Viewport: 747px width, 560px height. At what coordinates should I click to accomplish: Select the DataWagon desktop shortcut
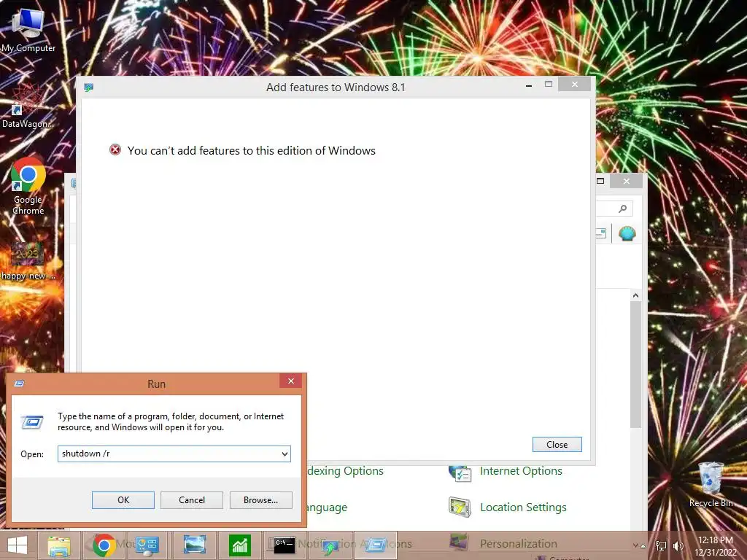click(27, 107)
